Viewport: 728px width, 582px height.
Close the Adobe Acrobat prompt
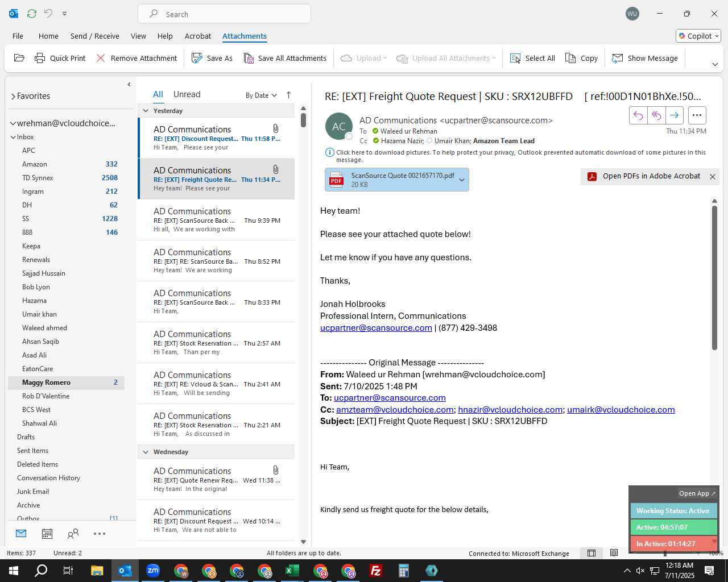(x=712, y=177)
